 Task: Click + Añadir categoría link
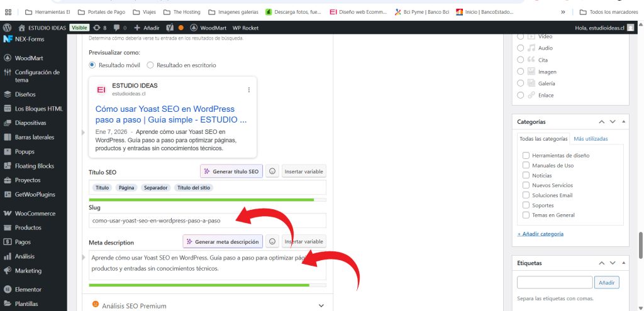tap(540, 234)
